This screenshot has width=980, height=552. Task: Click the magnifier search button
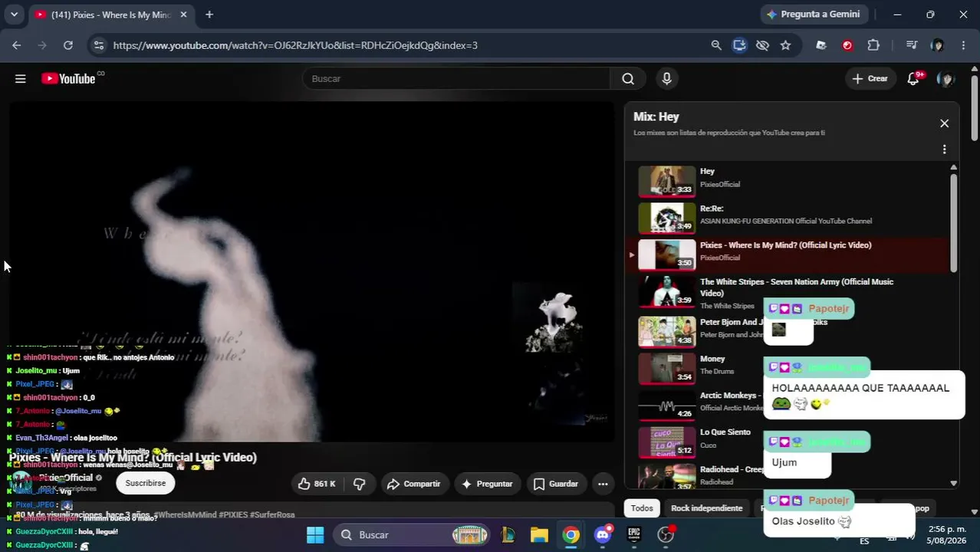pos(628,78)
